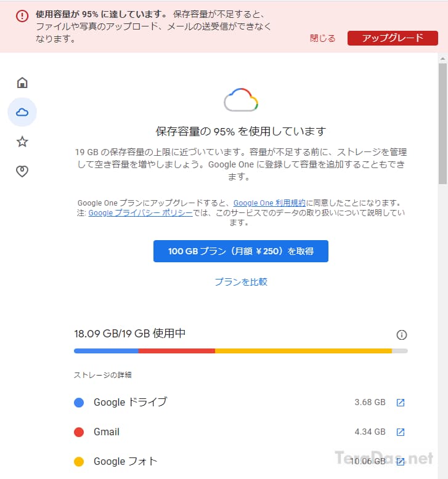Click the storage info circle icon
This screenshot has height=479, width=448.
(402, 335)
